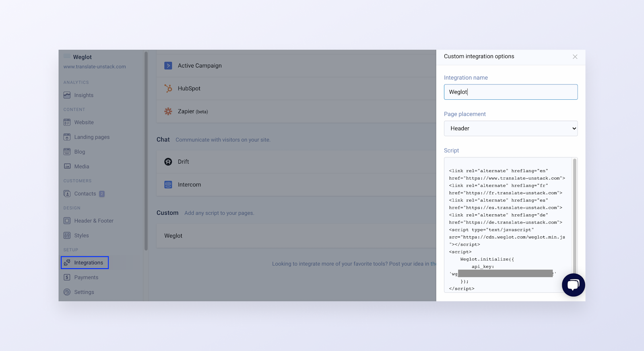Open Header & Footer design section
This screenshot has height=351, width=644.
click(x=94, y=221)
